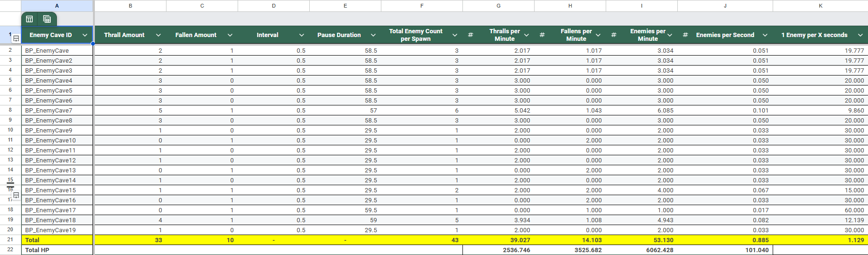Click the BP_EnemyCave19 cell
This screenshot has width=868, height=255.
pyautogui.click(x=57, y=230)
